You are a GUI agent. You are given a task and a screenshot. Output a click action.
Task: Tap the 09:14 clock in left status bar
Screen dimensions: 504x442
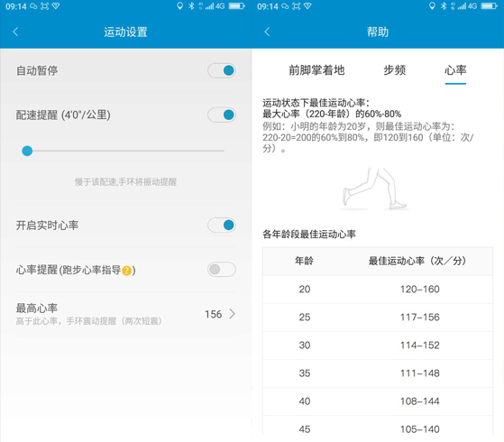click(16, 6)
